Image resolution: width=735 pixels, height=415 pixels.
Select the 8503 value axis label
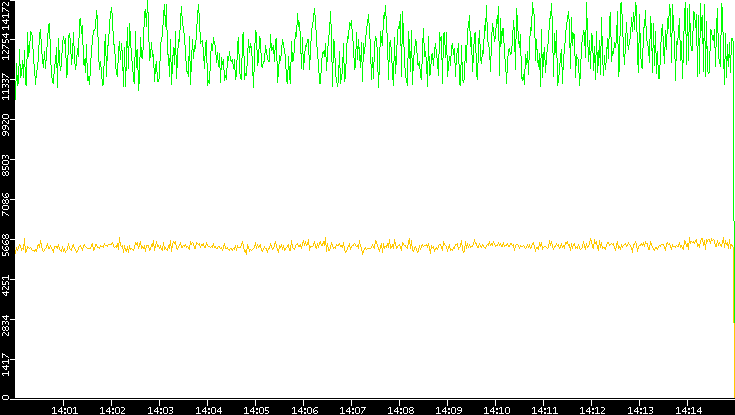click(x=6, y=166)
